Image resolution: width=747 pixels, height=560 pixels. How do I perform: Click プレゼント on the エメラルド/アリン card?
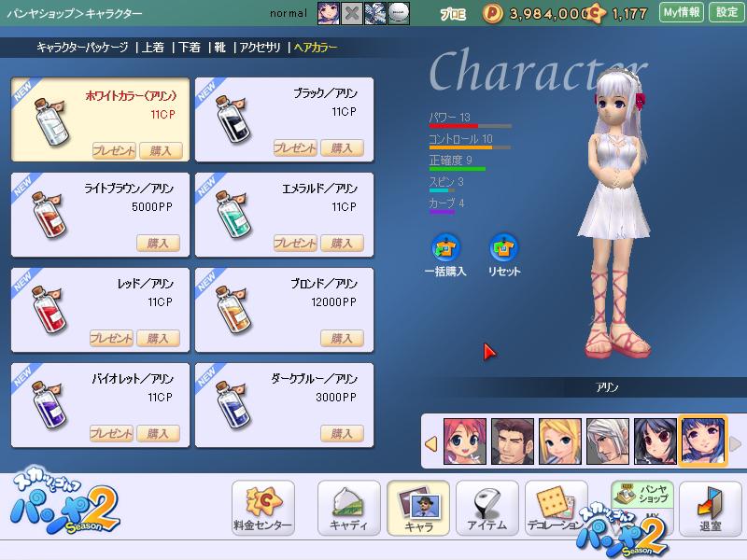pos(295,243)
